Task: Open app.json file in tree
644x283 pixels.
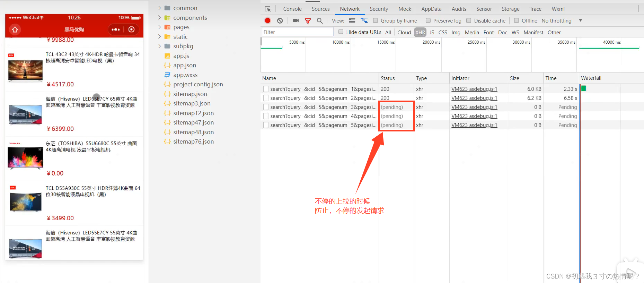Action: tap(185, 65)
